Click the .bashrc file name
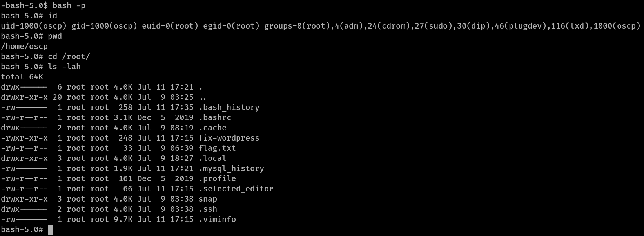The image size is (644, 236). 215,118
